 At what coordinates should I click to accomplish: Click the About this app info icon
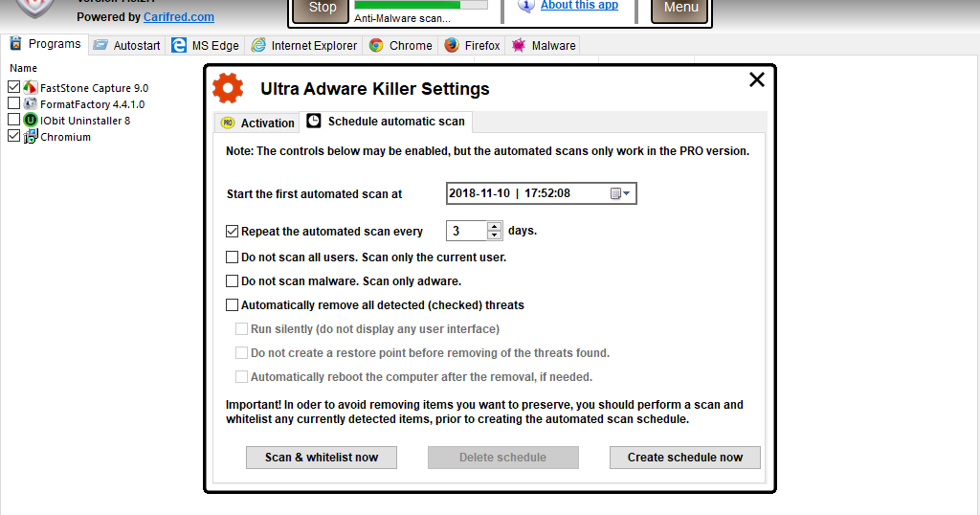coord(526,6)
